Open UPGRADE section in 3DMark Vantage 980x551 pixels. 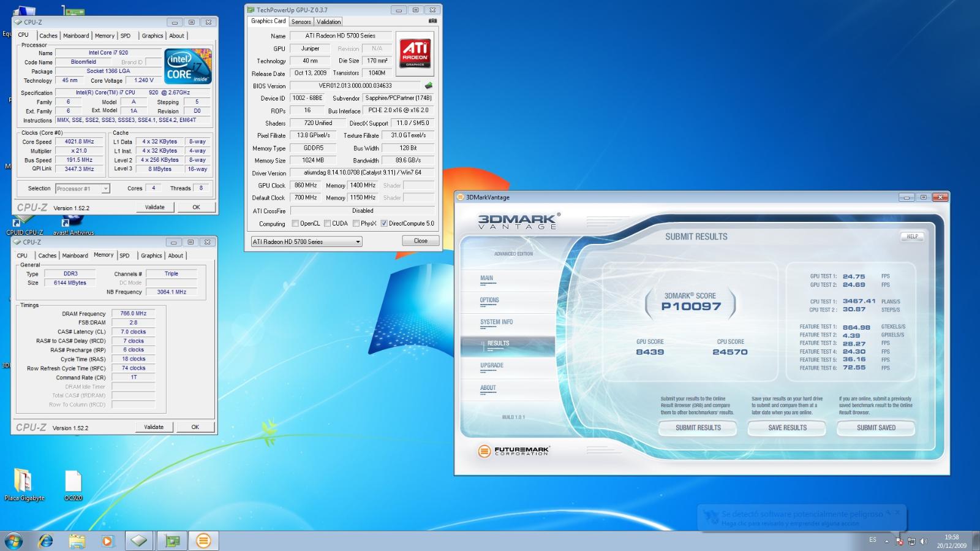tap(492, 365)
